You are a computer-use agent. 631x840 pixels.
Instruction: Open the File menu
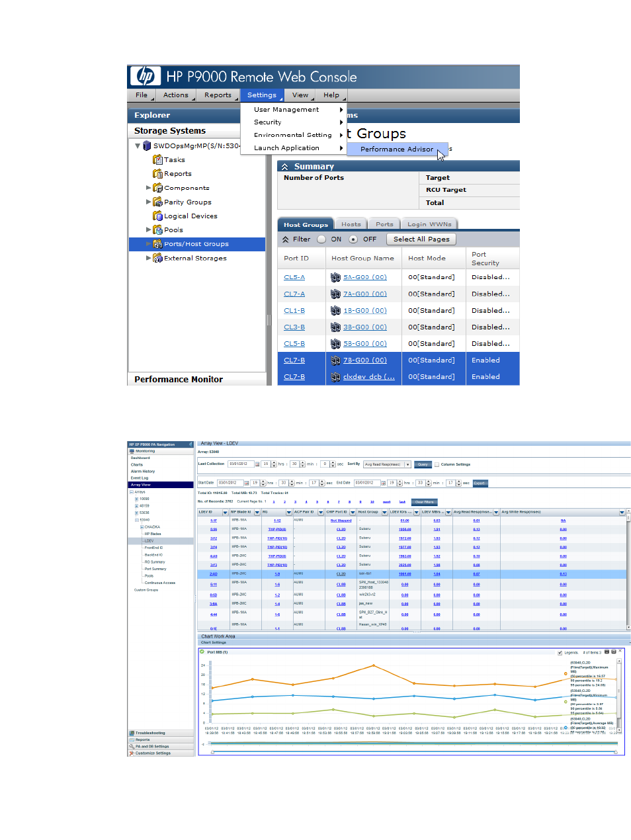[x=142, y=95]
